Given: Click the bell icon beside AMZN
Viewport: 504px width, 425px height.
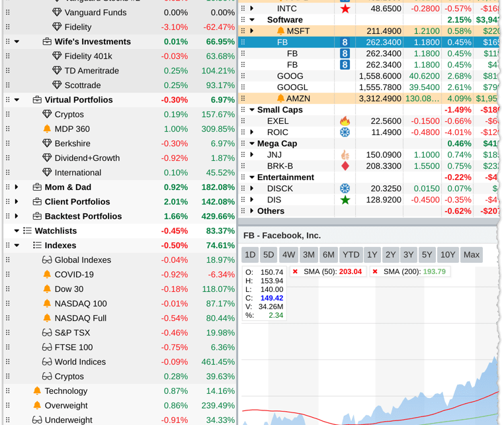Looking at the screenshot, I should [x=280, y=98].
